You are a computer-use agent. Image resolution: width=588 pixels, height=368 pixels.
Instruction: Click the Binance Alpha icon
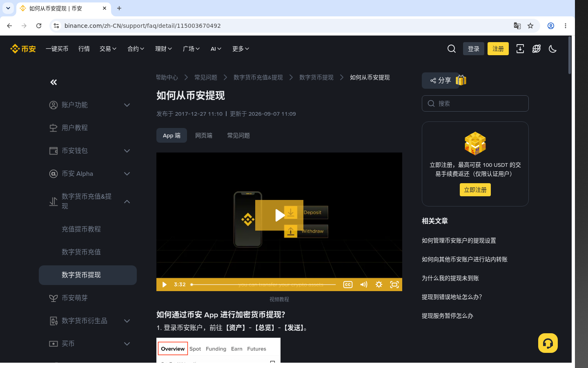click(53, 174)
